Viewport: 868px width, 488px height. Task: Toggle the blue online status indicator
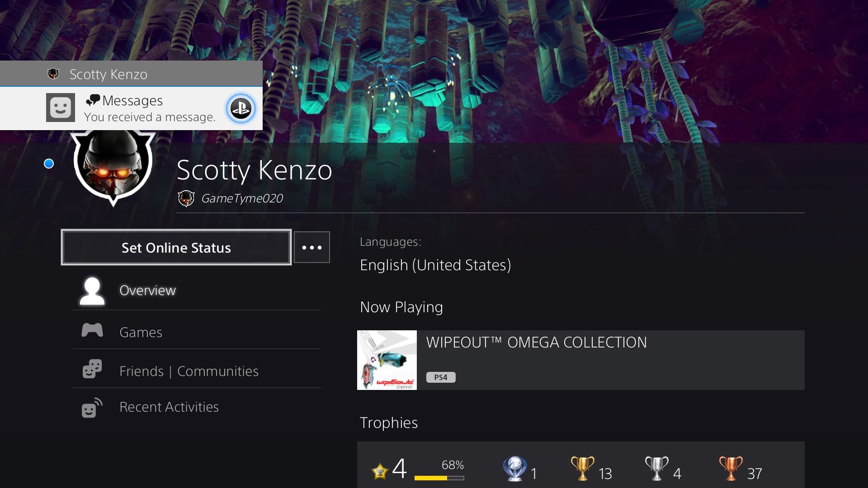pos(48,164)
